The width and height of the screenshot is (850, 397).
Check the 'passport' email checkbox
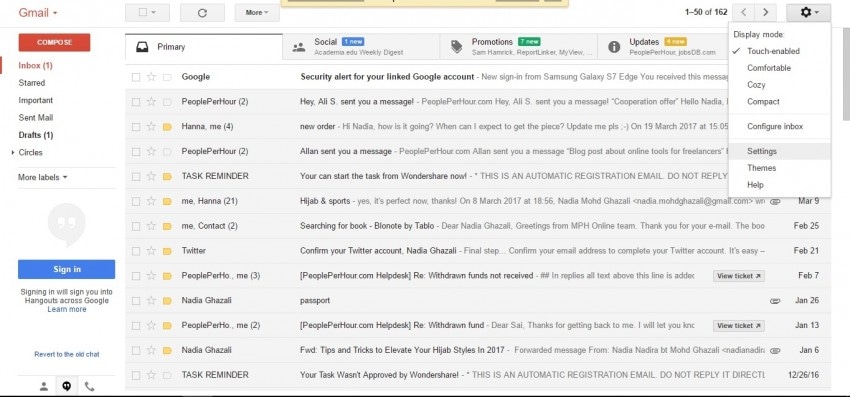[x=136, y=300]
